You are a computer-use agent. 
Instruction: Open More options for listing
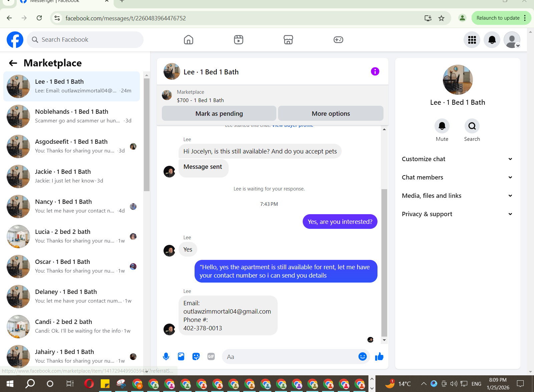(x=331, y=113)
